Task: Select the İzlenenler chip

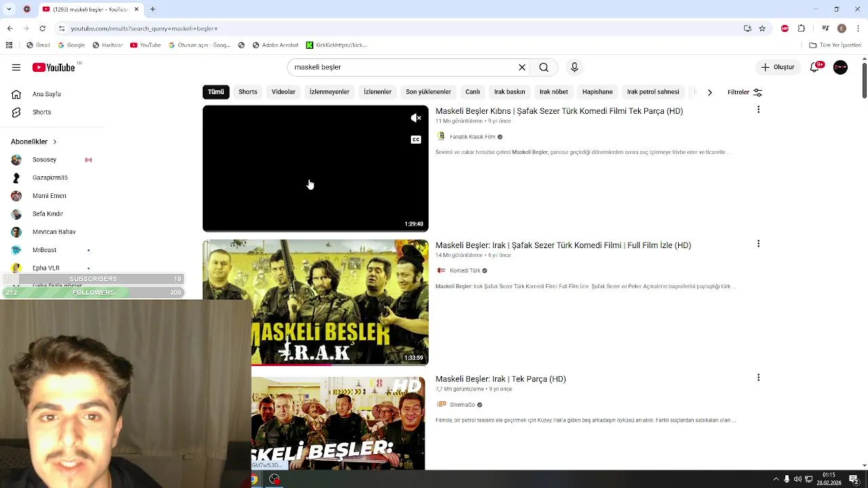Action: pos(378,91)
